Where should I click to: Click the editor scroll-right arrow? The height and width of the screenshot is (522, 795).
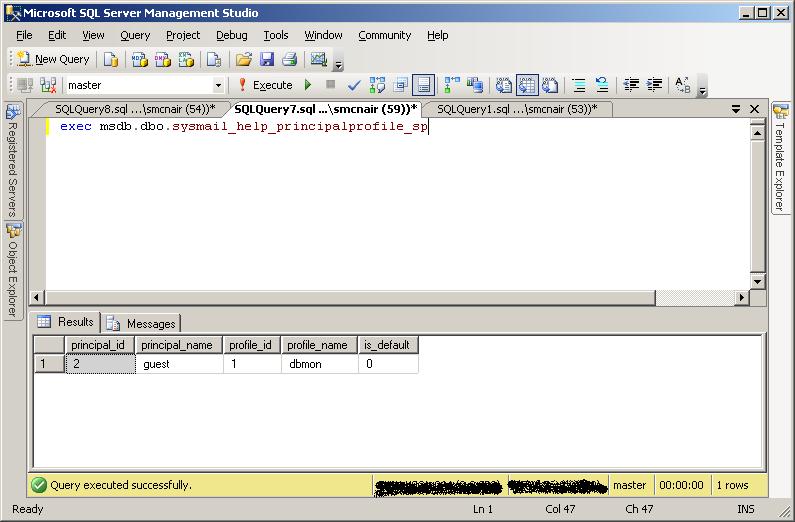point(742,297)
